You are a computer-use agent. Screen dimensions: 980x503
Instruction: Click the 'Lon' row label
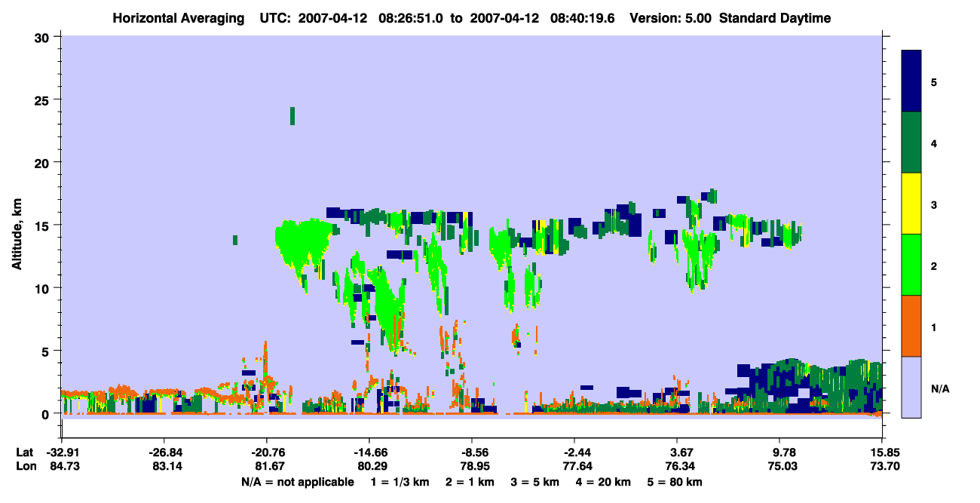tap(26, 466)
